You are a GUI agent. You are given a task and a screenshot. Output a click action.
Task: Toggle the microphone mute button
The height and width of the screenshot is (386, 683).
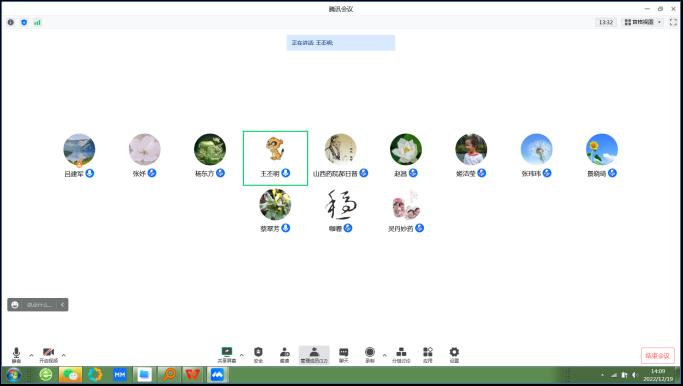pos(16,355)
